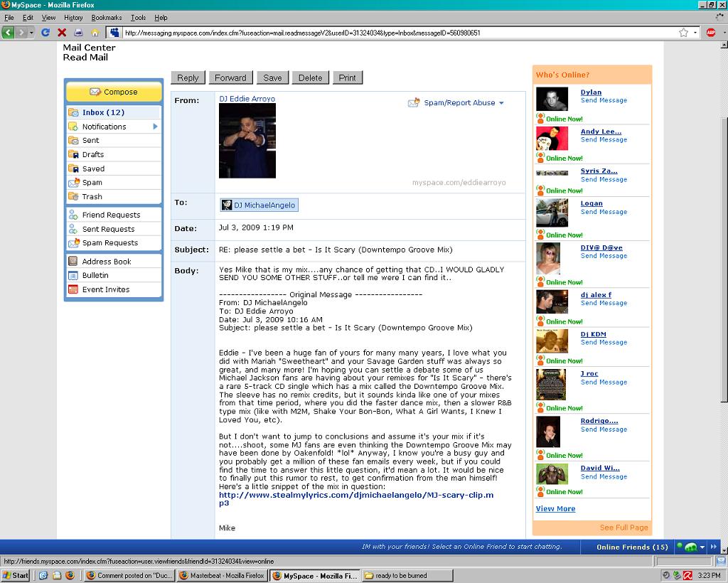Screen dimensions: 728x583
Task: Click the Firefox quick launch icon
Action: click(x=70, y=576)
